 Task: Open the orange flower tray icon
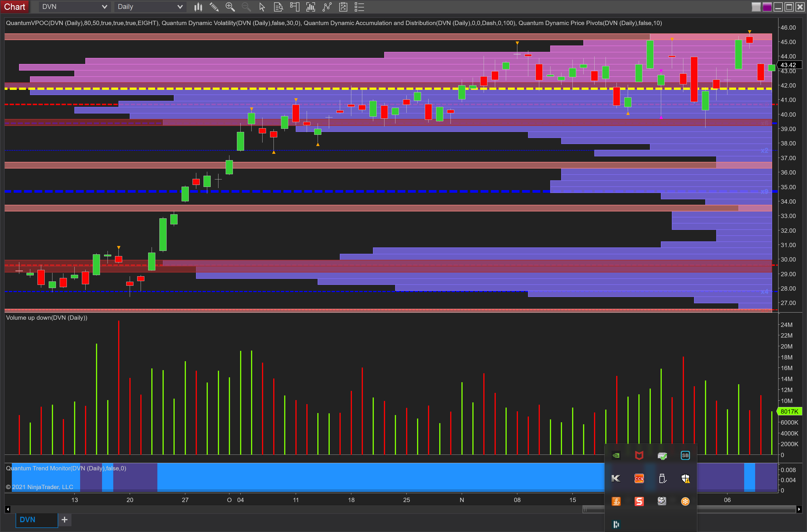(x=685, y=501)
